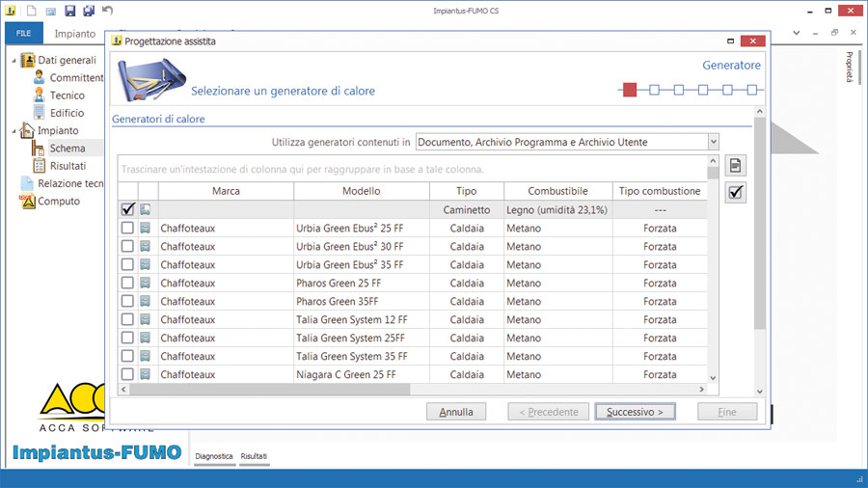Image resolution: width=868 pixels, height=488 pixels.
Task: Click the generator icon of Pharos Green 25 FF row
Action: tap(145, 283)
